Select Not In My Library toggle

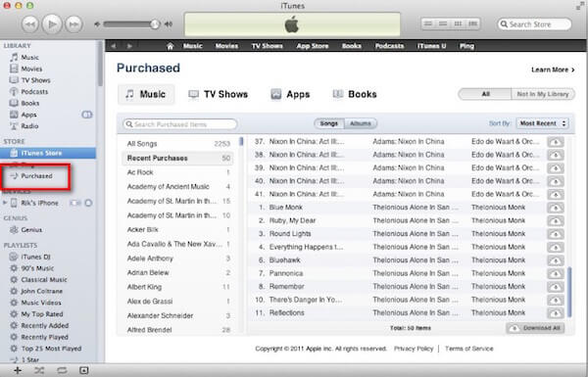click(543, 94)
